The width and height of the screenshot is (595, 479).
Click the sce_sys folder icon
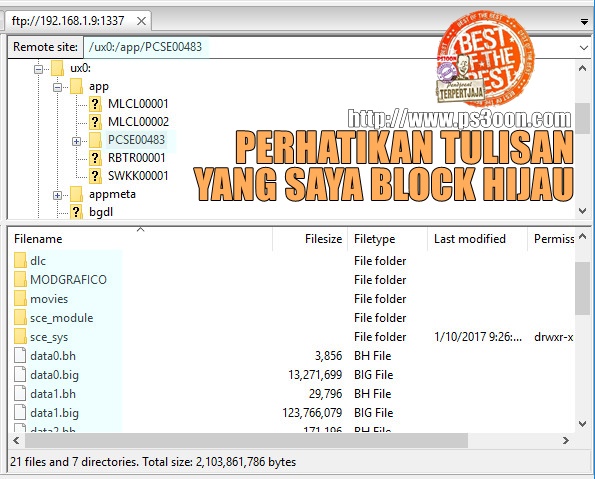click(20, 336)
